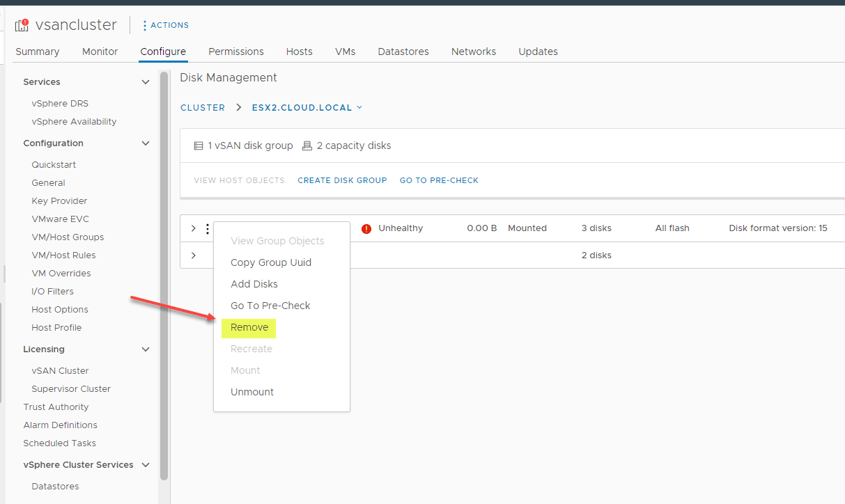Collapse the Licensing section
The width and height of the screenshot is (845, 504).
point(146,349)
